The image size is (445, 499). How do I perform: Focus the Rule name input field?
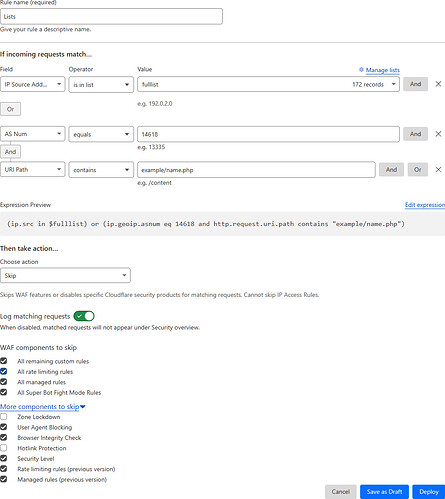coord(111,16)
